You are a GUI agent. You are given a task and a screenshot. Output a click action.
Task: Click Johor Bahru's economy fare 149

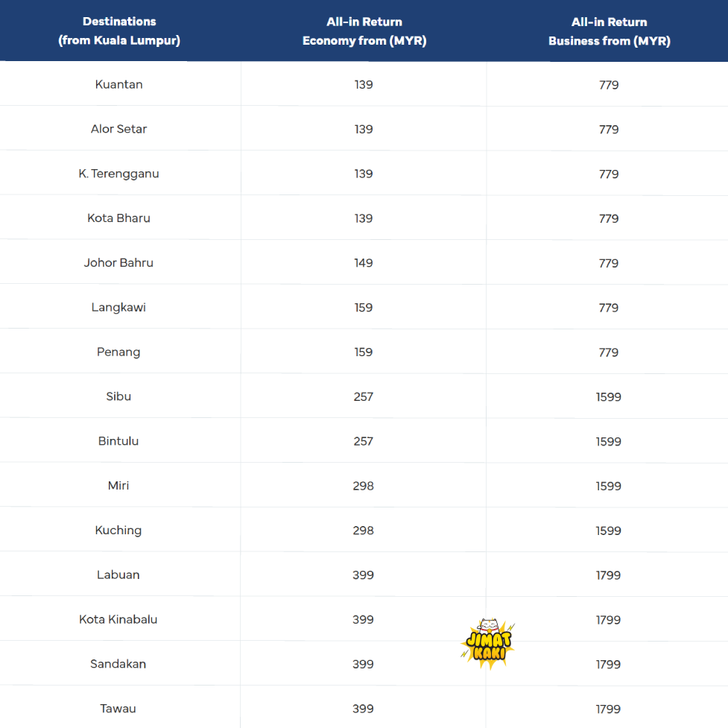tap(364, 263)
